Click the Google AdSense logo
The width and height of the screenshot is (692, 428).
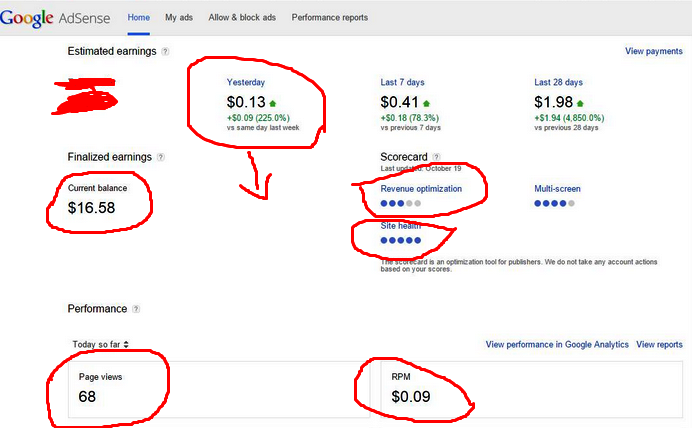(x=58, y=17)
